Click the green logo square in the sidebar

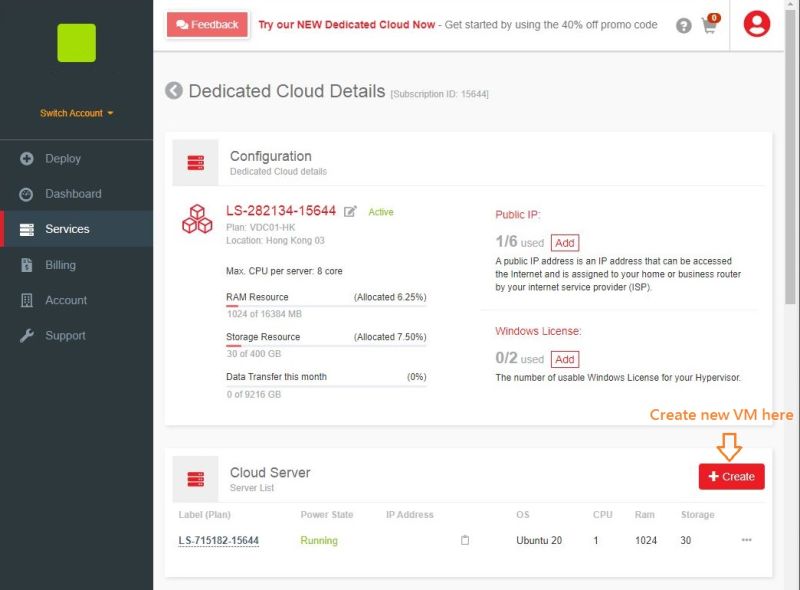pos(77,43)
